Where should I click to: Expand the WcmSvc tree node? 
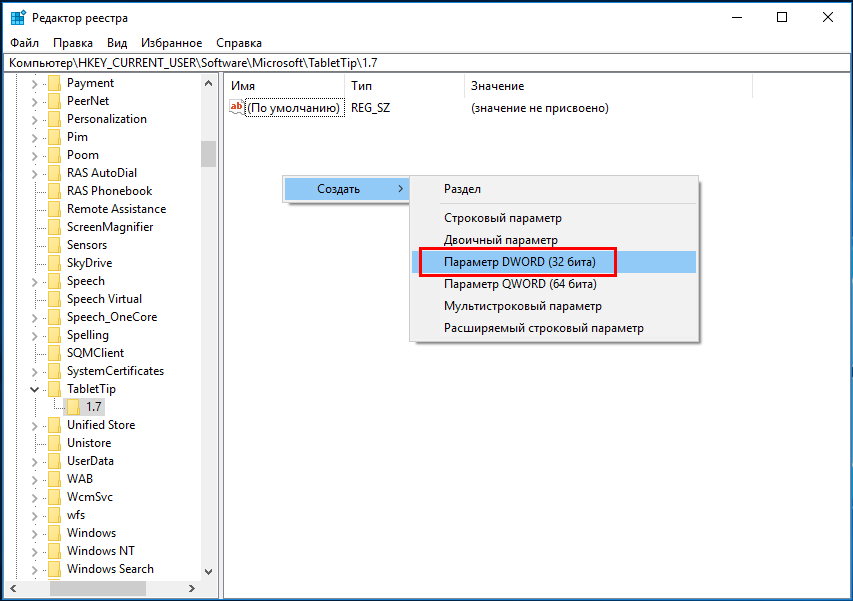point(34,497)
